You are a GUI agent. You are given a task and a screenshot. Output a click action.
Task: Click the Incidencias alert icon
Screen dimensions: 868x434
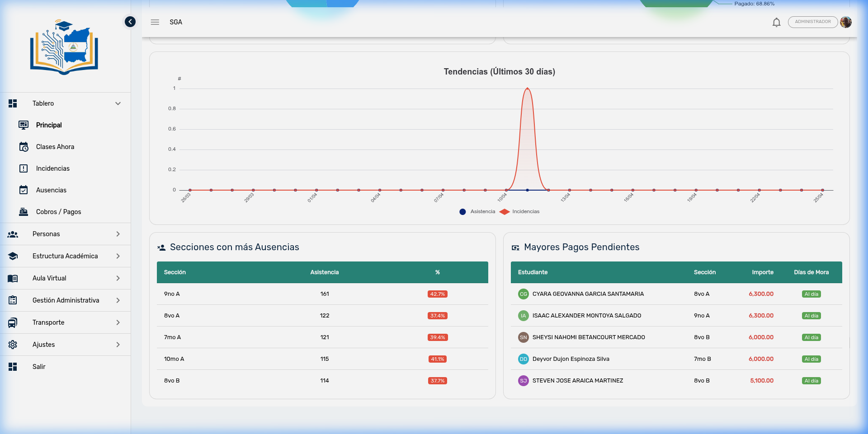tap(24, 168)
